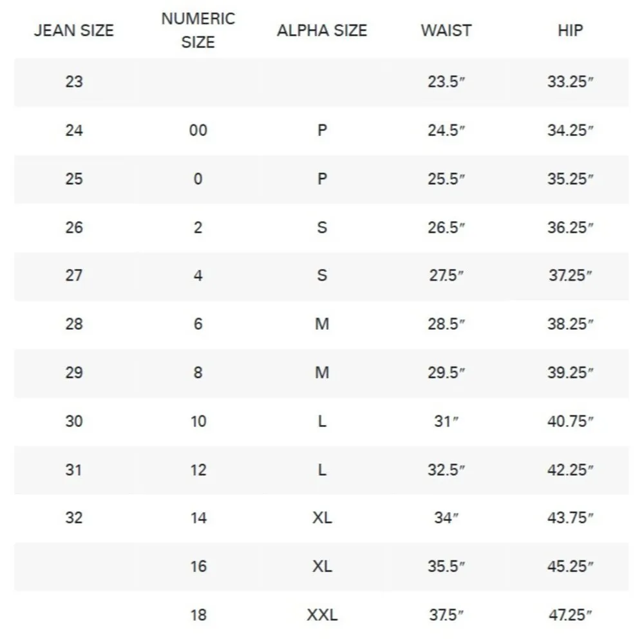644x644 pixels.
Task: Click hip value 36.25″ cell
Action: (570, 227)
